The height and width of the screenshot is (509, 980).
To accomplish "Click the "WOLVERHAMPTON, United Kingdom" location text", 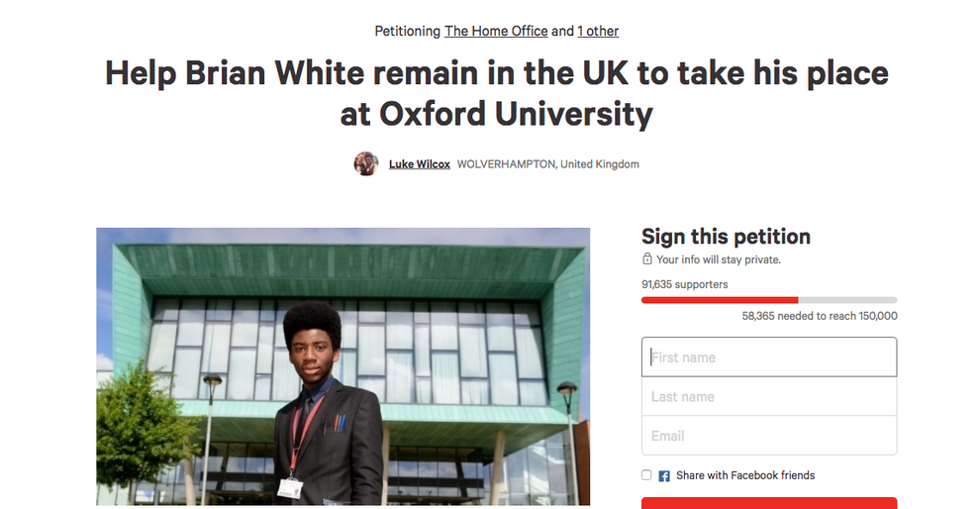I will [x=547, y=163].
